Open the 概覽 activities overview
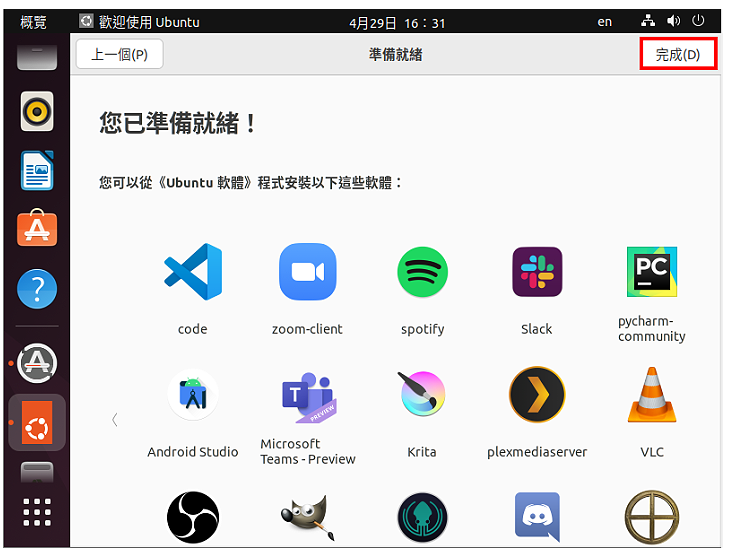The image size is (752, 560). [33, 22]
